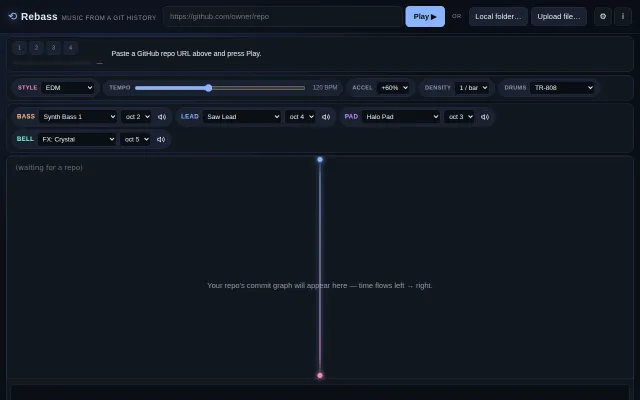Click the Local folder button

coord(498,17)
